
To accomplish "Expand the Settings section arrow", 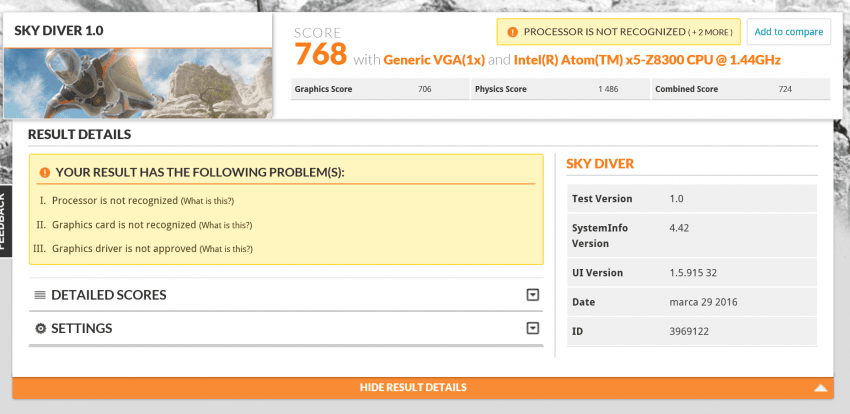I will click(533, 328).
